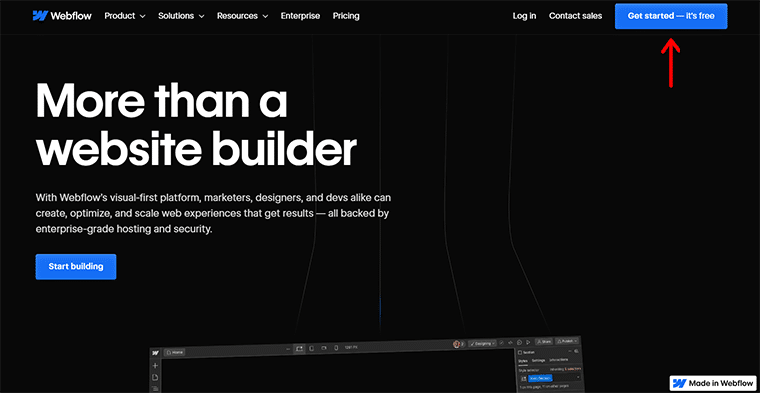Click the Add elements plus icon

(155, 365)
